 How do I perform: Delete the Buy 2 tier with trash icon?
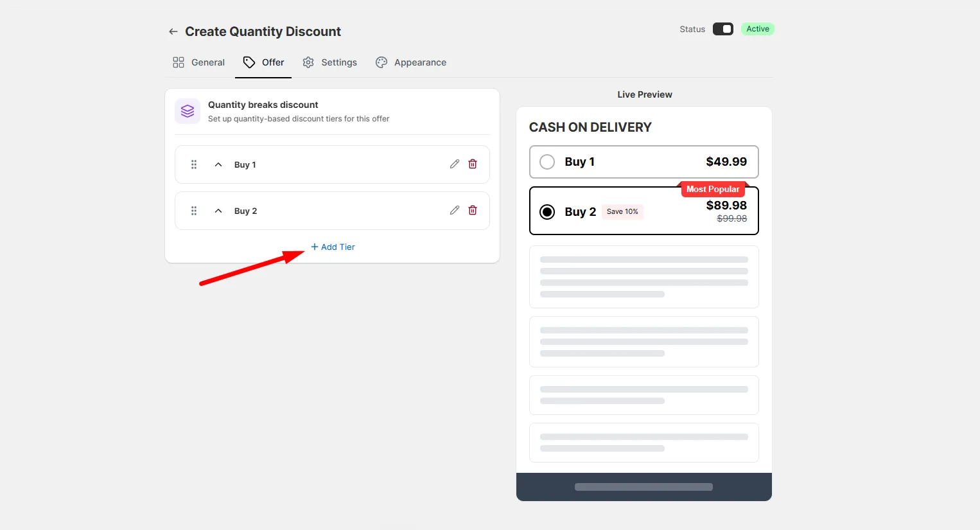point(473,210)
